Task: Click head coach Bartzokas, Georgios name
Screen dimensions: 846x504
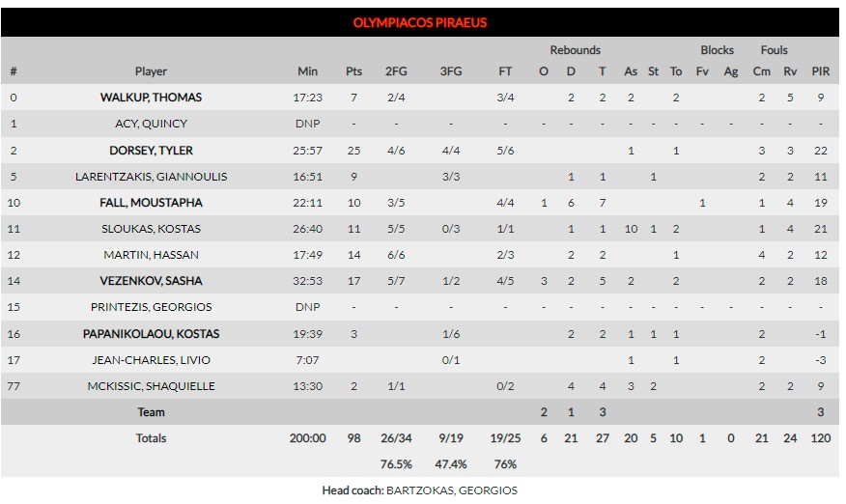Action: [x=451, y=490]
